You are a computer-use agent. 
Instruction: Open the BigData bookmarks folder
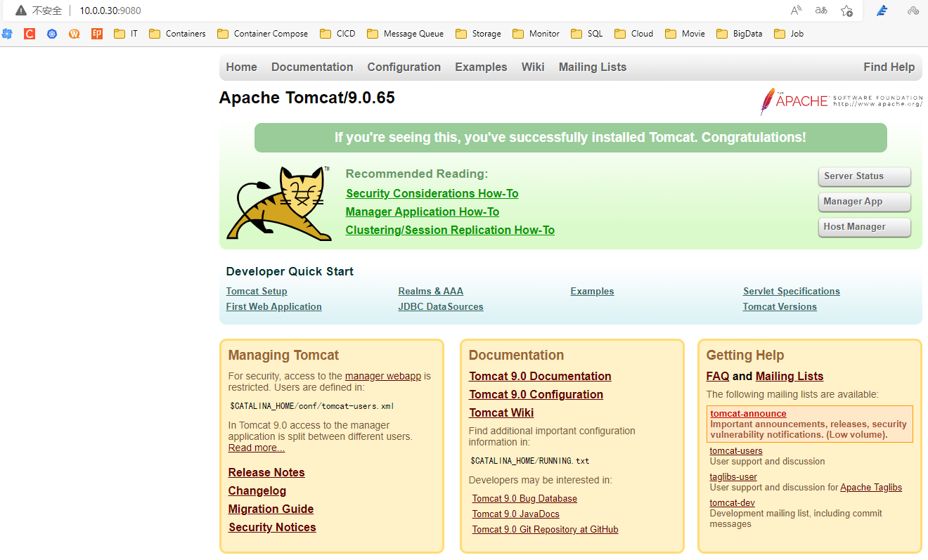pyautogui.click(x=740, y=33)
